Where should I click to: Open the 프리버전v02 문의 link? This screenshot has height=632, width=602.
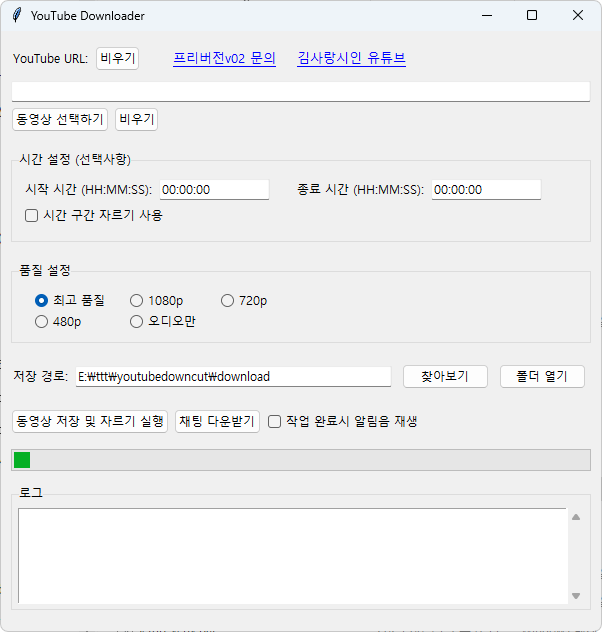coord(224,58)
